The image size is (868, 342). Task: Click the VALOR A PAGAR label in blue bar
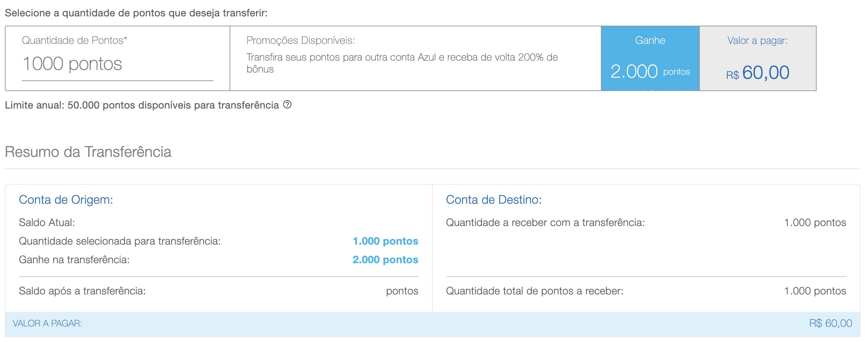pyautogui.click(x=47, y=323)
